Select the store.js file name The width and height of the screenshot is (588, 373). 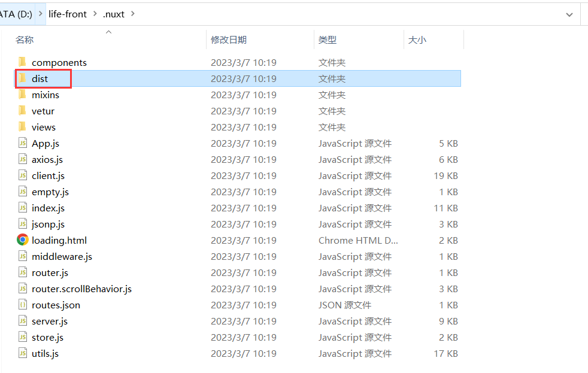tap(48, 338)
